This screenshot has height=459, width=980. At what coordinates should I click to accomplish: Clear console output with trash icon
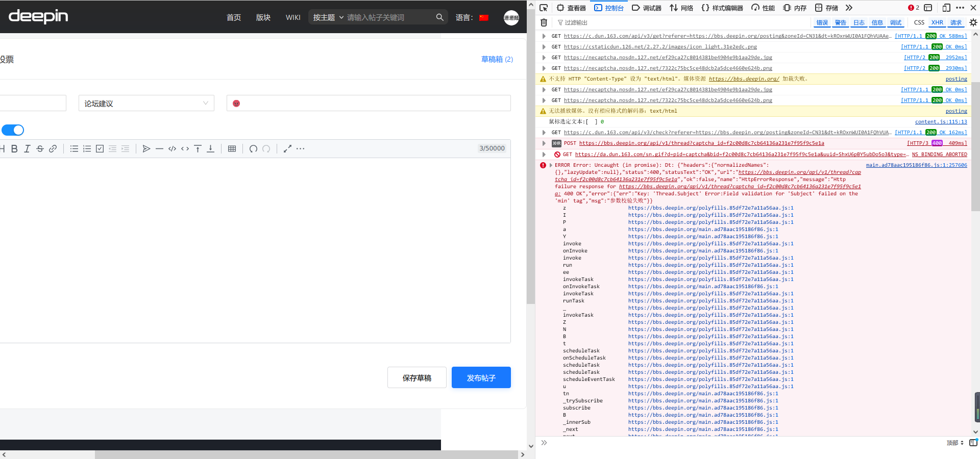[x=544, y=22]
